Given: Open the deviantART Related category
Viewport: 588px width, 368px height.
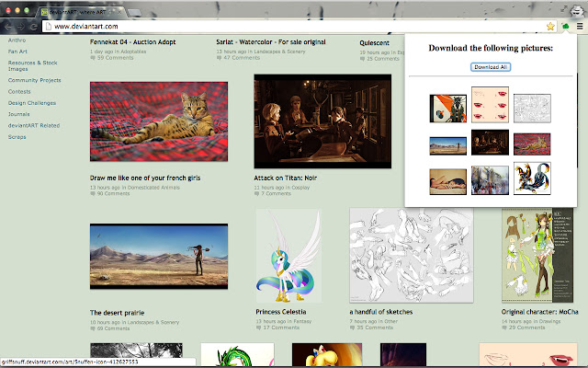Looking at the screenshot, I should (34, 125).
